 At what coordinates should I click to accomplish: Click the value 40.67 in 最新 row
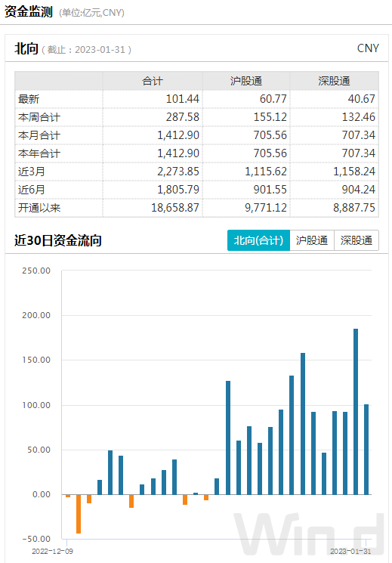tap(361, 99)
